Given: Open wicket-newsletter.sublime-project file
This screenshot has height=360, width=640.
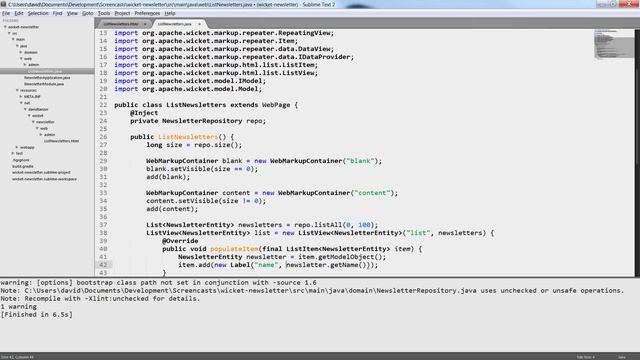Looking at the screenshot, I should click(41, 173).
